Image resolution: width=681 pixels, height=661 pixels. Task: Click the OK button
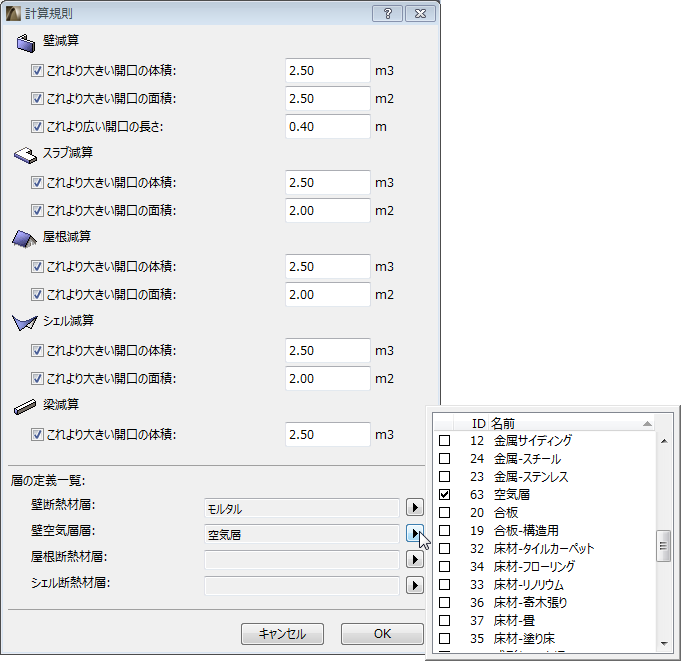[382, 634]
